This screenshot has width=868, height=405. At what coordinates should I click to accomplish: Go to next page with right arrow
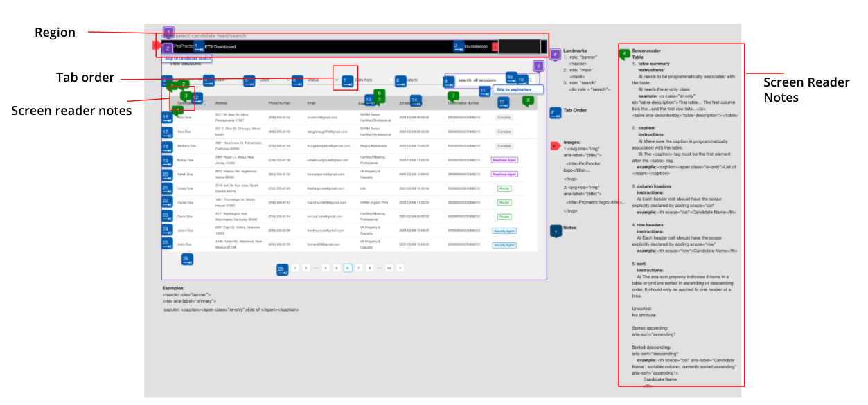(400, 268)
